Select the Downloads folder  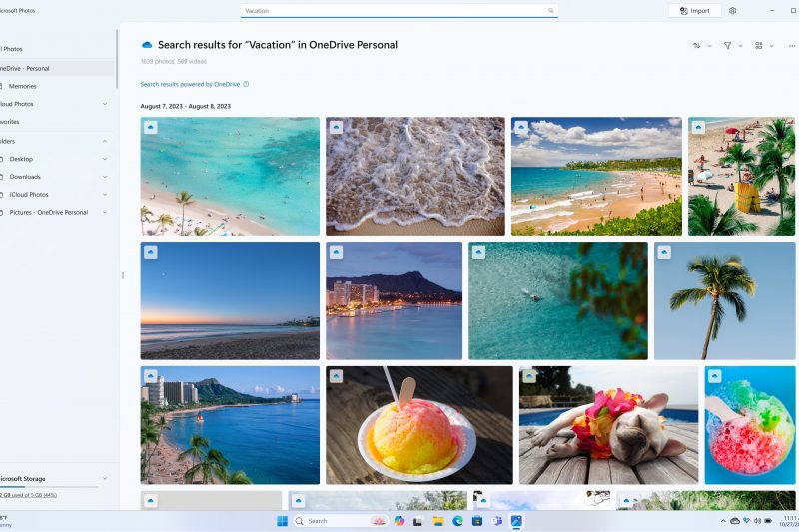[x=25, y=177]
